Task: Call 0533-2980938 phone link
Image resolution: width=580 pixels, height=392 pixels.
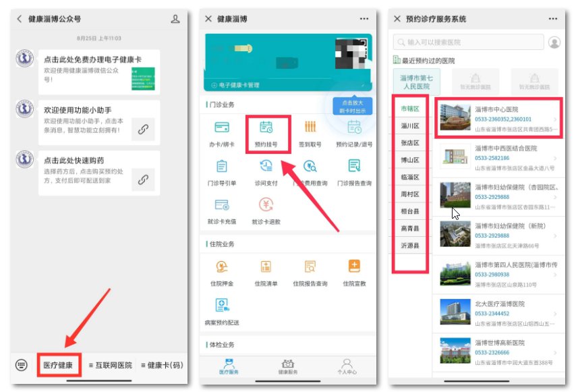Action: click(492, 275)
